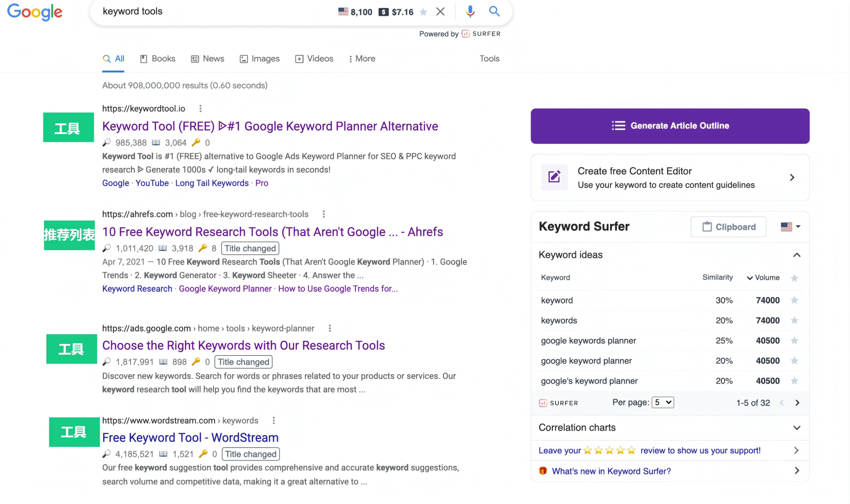This screenshot has height=504, width=850.
Task: Open the Per page dropdown
Action: [x=662, y=402]
